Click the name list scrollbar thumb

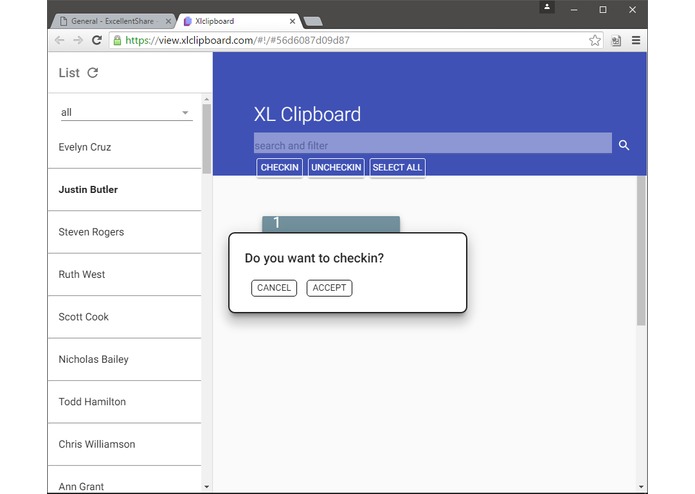[x=207, y=139]
